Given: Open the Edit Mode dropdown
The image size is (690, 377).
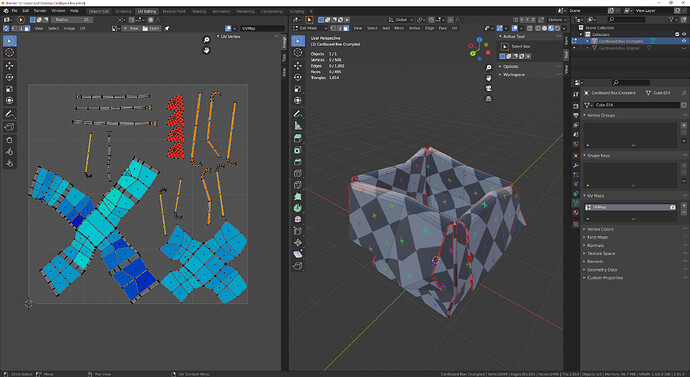Looking at the screenshot, I should [x=310, y=29].
